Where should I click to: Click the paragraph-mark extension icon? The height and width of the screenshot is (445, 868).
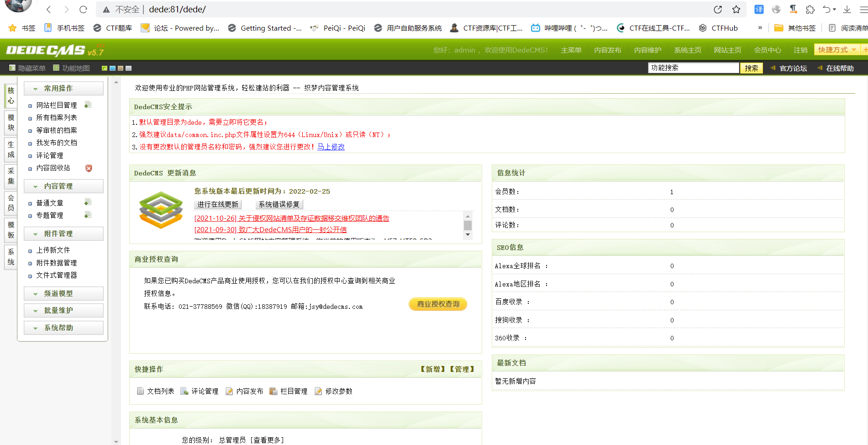(794, 9)
